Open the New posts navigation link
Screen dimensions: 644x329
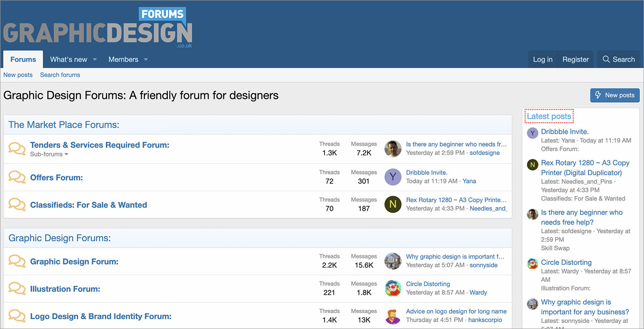pyautogui.click(x=18, y=74)
